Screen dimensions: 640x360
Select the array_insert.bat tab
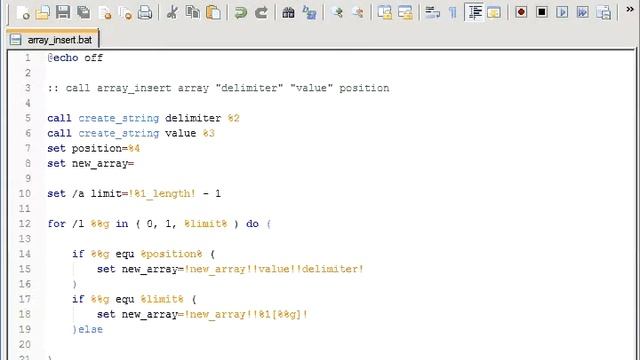click(52, 40)
